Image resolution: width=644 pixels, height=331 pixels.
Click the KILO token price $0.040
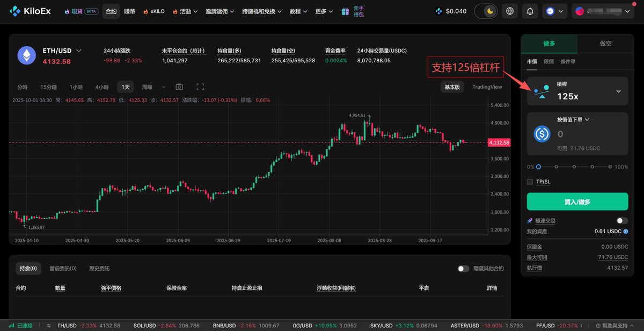451,11
